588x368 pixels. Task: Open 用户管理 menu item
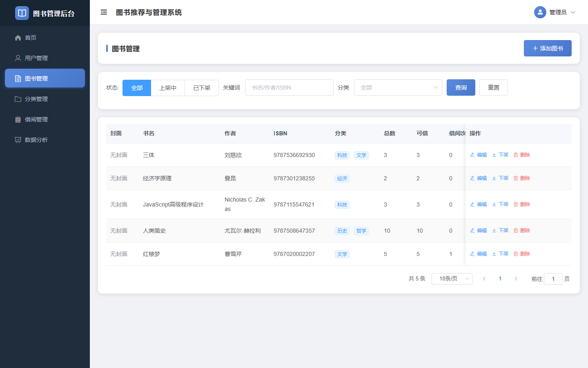coord(45,58)
